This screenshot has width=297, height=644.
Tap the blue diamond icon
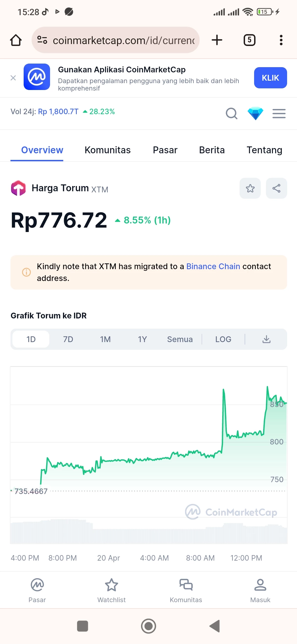pyautogui.click(x=255, y=113)
